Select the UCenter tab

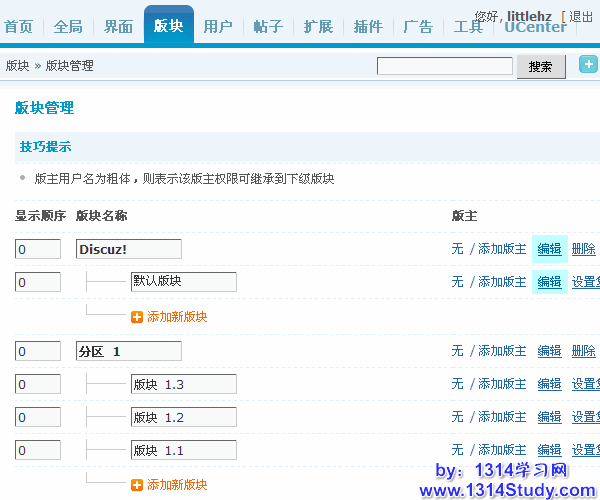[535, 27]
